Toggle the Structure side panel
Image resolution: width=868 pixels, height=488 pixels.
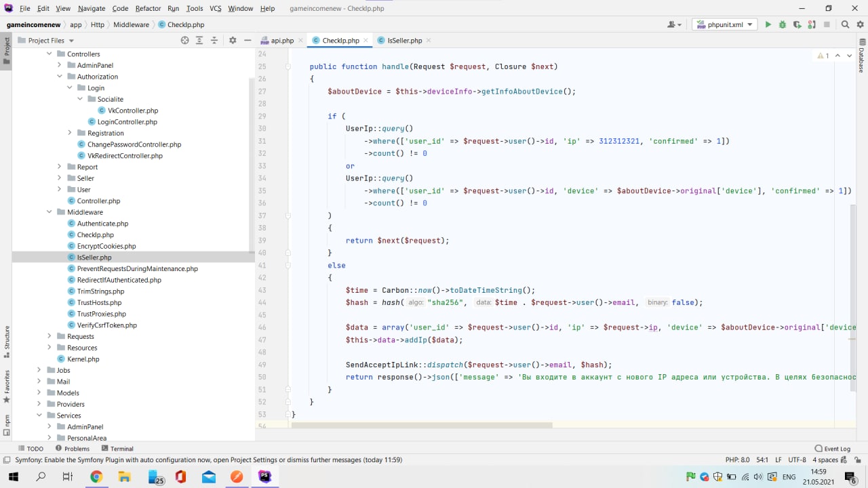[7, 342]
